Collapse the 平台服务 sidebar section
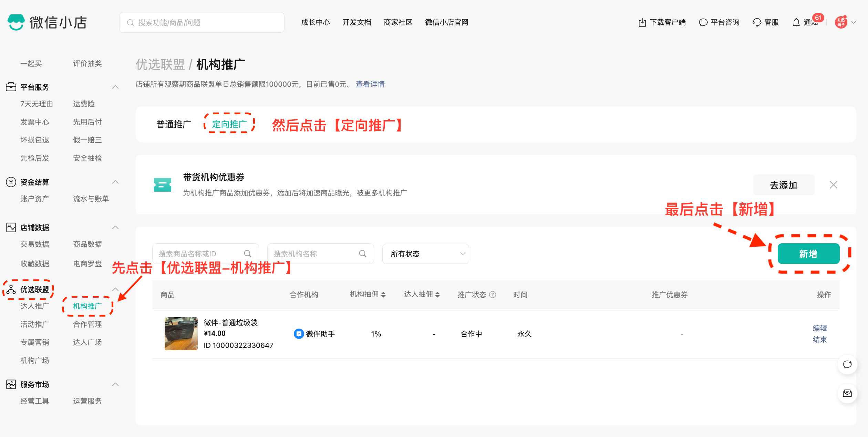868x437 pixels. 115,87
